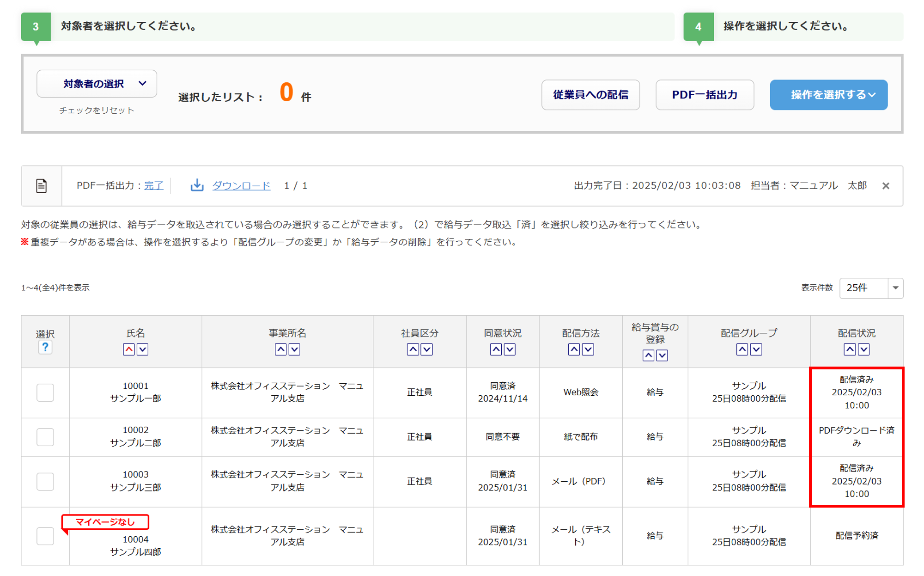Viewport: 924px width, 576px height.
Task: Check the box for 10001 サンプル一郎
Action: point(45,392)
